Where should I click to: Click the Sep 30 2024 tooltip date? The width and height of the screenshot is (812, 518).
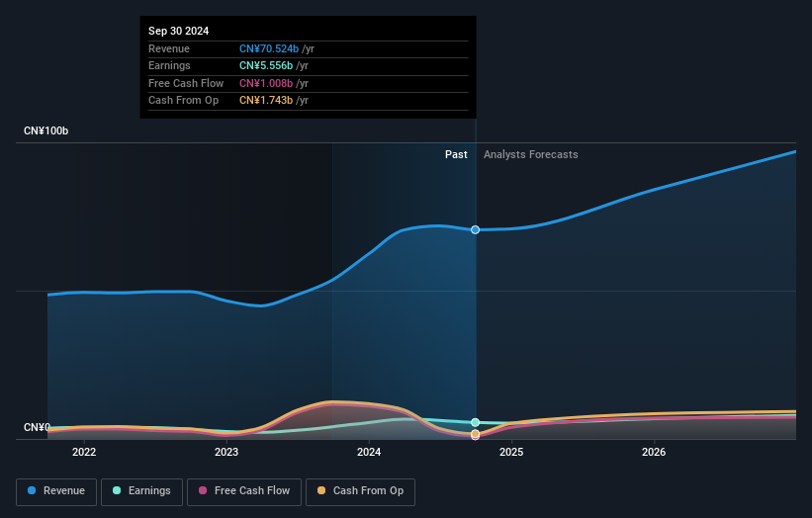(x=179, y=31)
